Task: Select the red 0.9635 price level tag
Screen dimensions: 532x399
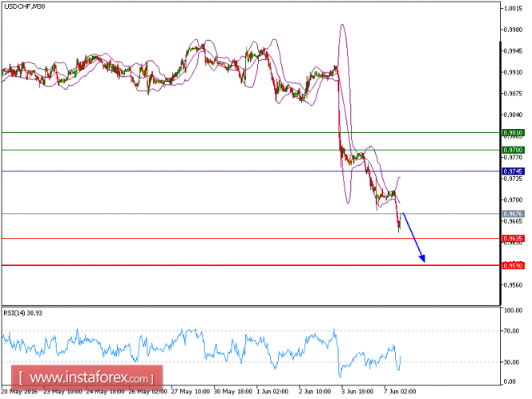Action: point(513,239)
